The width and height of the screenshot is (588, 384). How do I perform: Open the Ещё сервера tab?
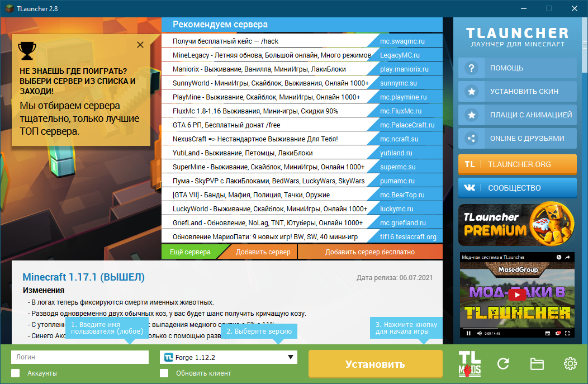190,252
